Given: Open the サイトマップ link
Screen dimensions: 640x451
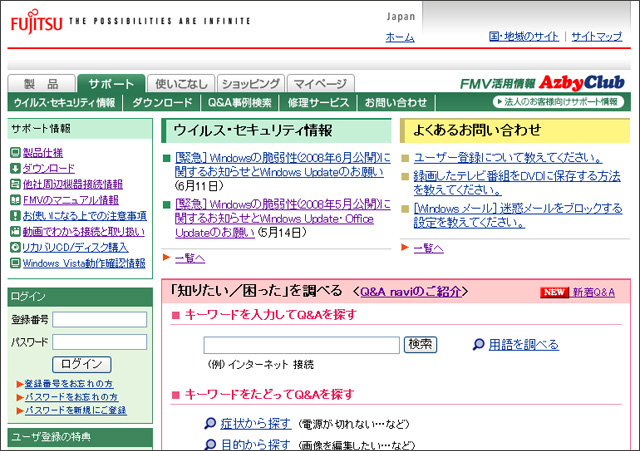Looking at the screenshot, I should [x=597, y=36].
